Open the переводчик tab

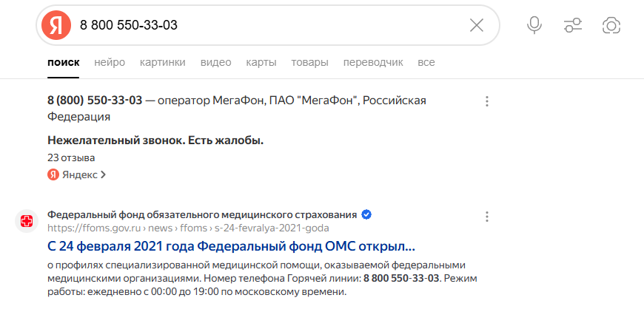coord(373,63)
